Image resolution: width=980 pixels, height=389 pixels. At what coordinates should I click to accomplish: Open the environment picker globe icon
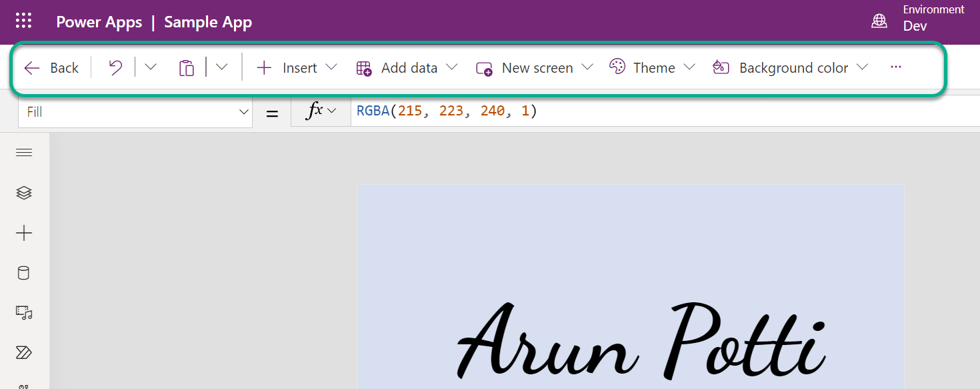tap(879, 21)
